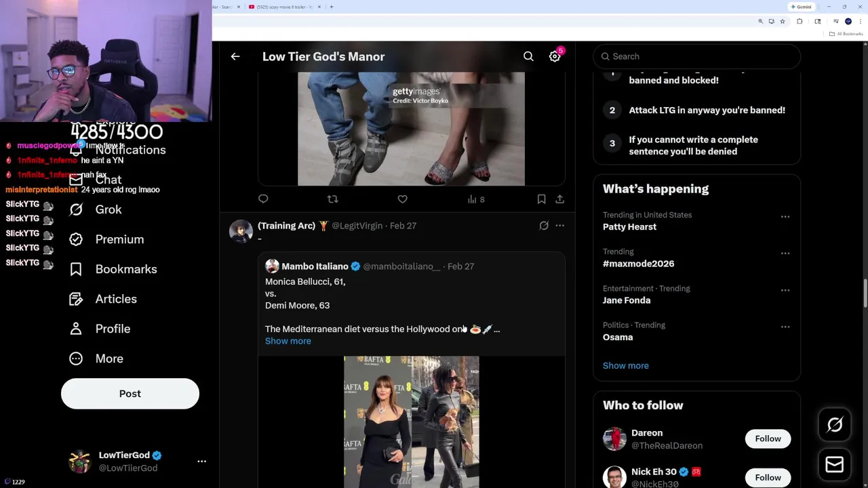Open Training Arc user avatar

(241, 232)
